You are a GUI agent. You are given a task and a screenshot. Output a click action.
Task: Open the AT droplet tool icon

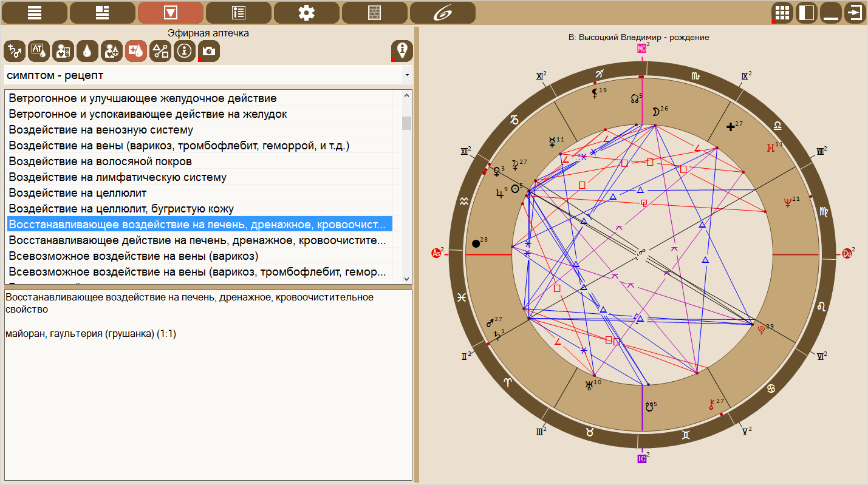coord(39,52)
